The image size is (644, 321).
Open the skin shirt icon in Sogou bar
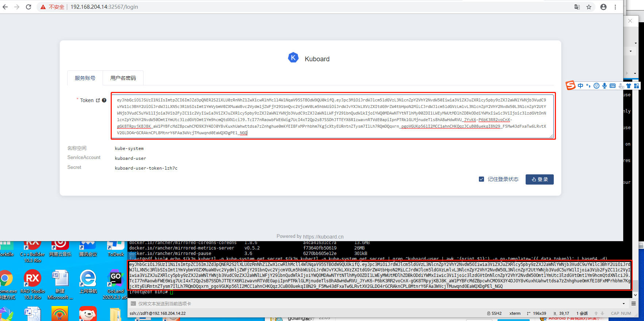[x=629, y=86]
